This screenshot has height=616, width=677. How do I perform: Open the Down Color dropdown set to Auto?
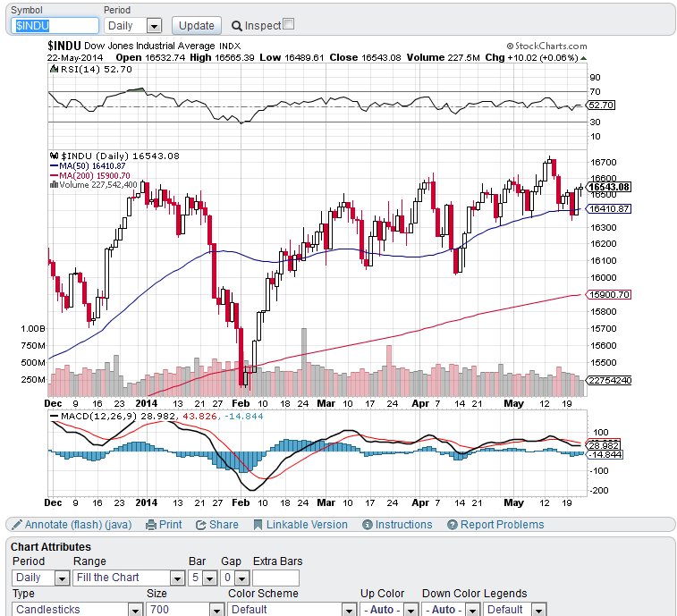pyautogui.click(x=451, y=610)
